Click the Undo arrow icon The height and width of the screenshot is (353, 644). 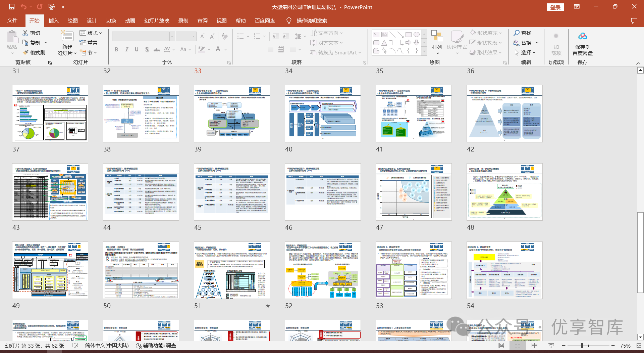(x=23, y=7)
